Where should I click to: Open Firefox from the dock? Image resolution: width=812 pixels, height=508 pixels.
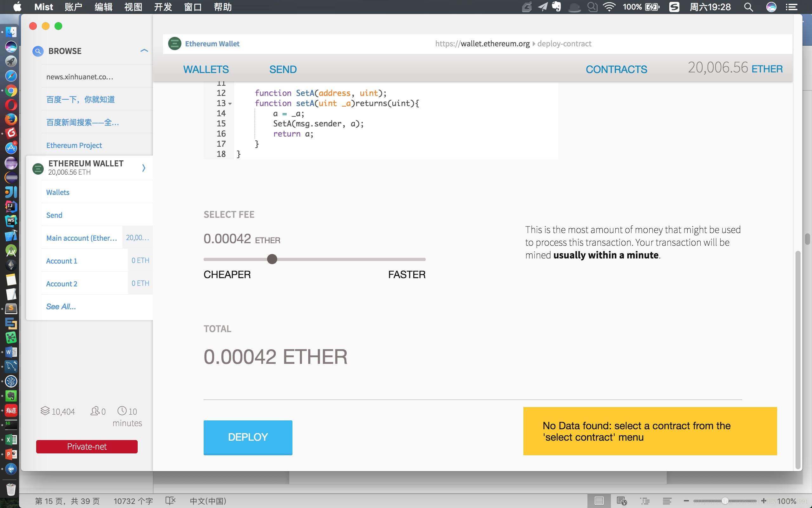[x=11, y=119]
